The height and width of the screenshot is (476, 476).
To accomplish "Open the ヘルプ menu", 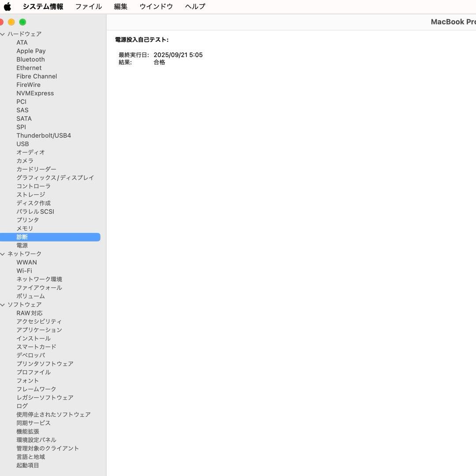I will 195,6.
